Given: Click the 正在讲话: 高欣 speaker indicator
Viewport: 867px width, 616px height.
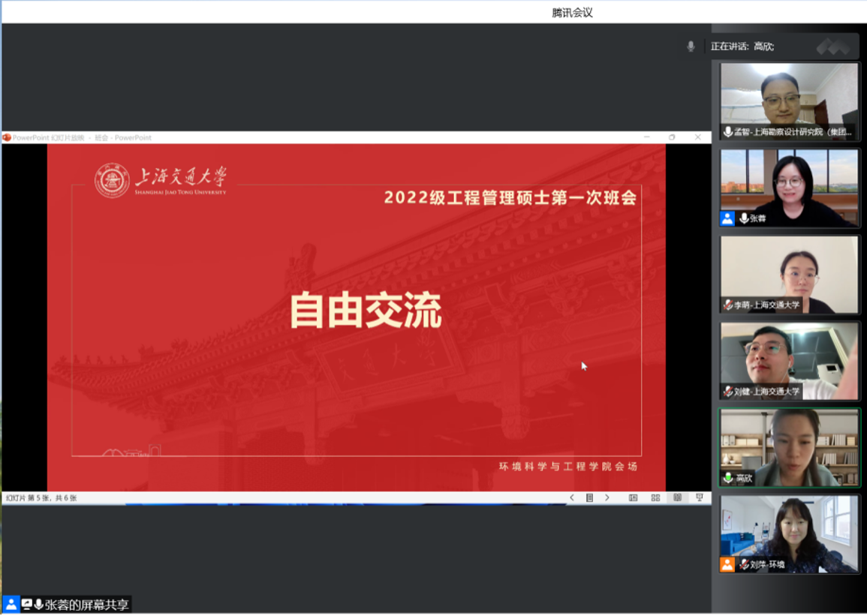Looking at the screenshot, I should tap(742, 47).
